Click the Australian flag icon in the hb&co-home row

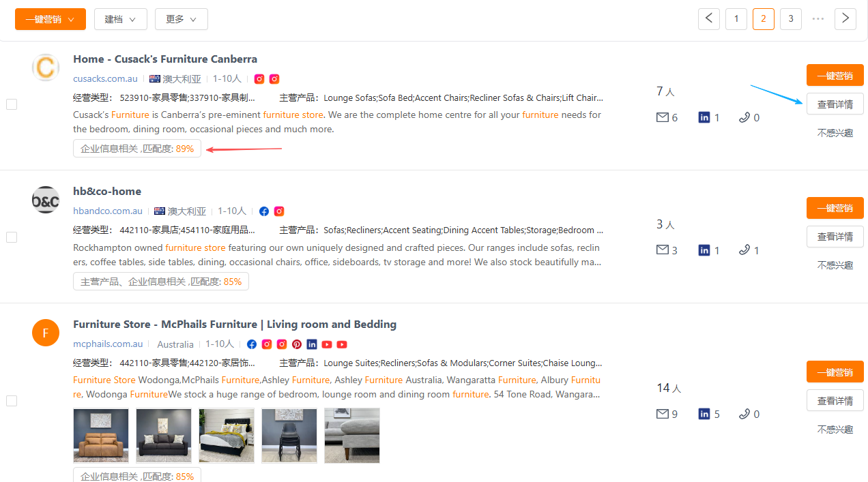[x=160, y=211]
